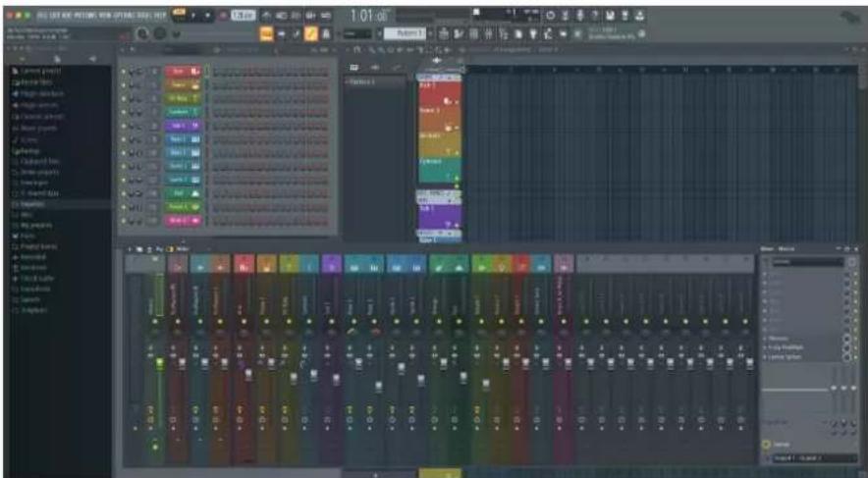
Task: Open the VIEW menu
Action: 105,16
